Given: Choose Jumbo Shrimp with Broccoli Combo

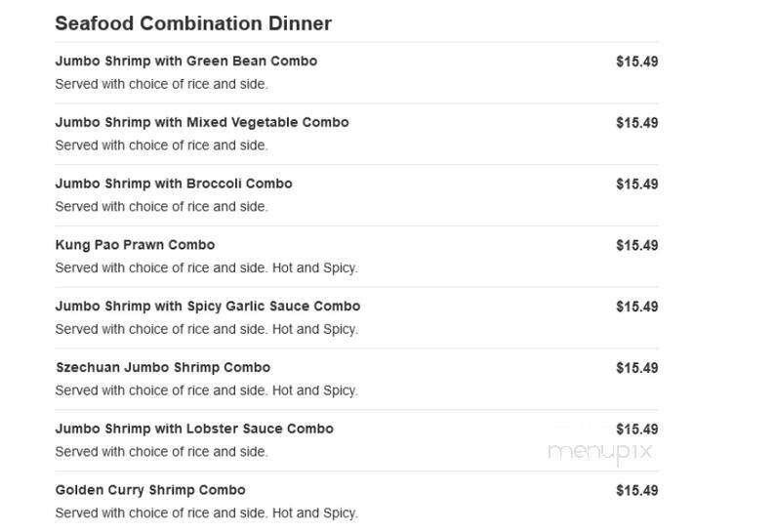Looking at the screenshot, I should tap(174, 184).
